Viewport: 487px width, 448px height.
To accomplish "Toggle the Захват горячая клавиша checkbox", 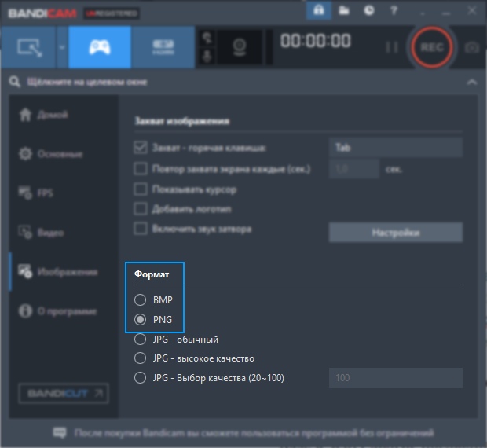I will tap(141, 148).
